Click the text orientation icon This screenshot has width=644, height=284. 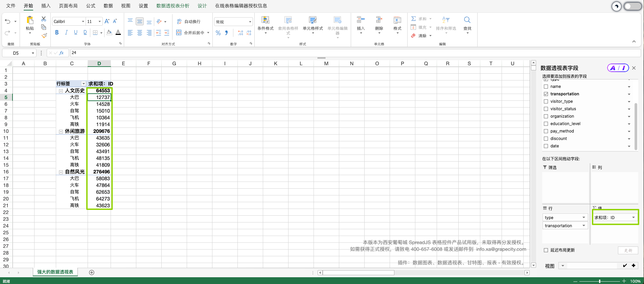click(159, 21)
